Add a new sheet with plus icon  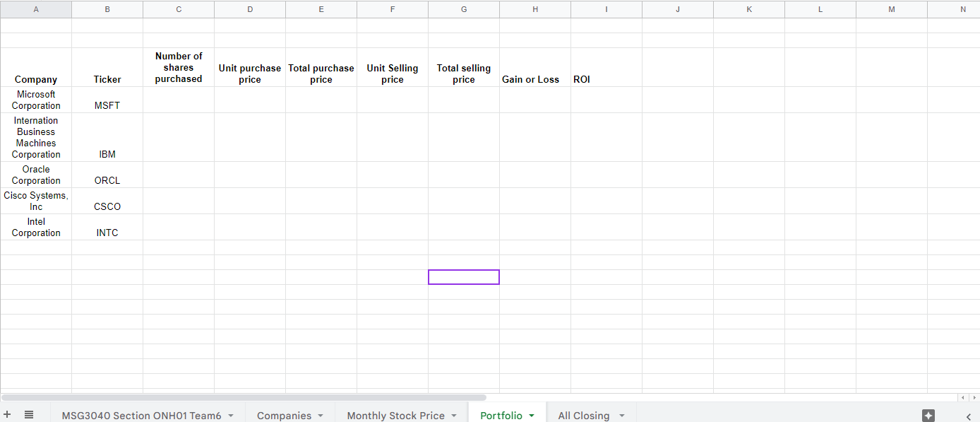click(7, 414)
